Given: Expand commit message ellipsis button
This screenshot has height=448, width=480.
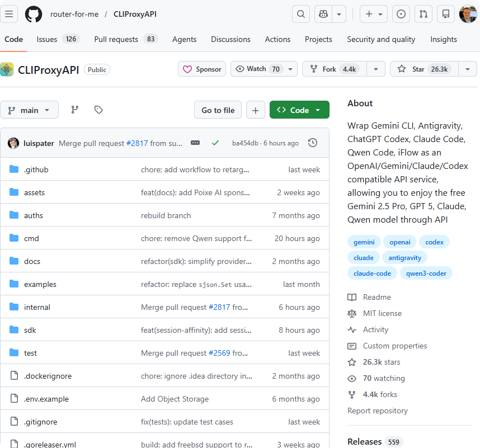Looking at the screenshot, I should tap(195, 143).
